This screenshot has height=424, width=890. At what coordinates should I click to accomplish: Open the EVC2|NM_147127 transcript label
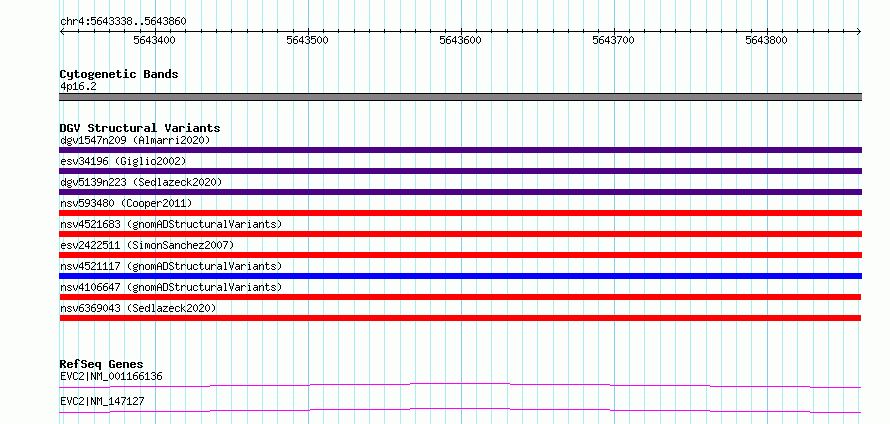[102, 402]
